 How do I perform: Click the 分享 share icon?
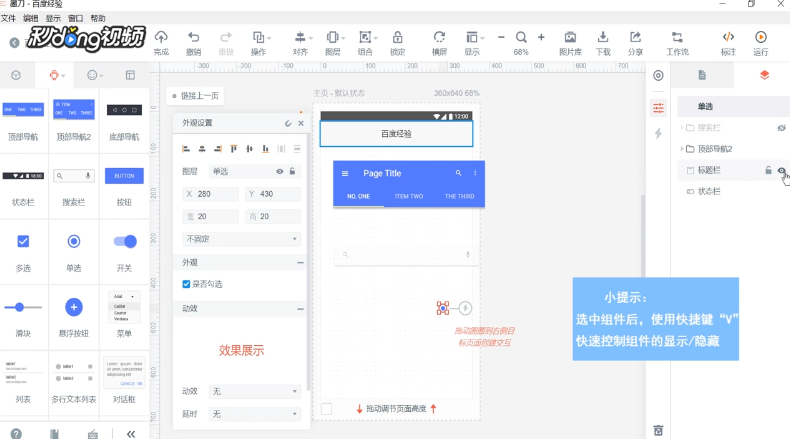[x=635, y=37]
